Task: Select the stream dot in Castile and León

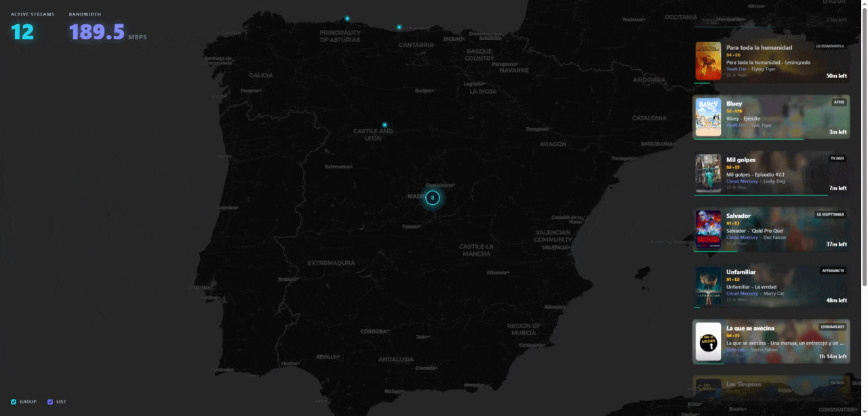Action: click(x=384, y=125)
